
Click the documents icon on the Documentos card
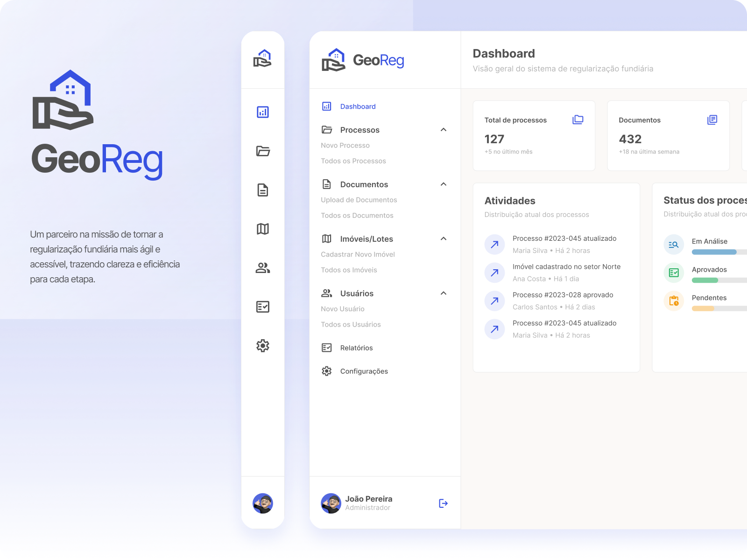[712, 119]
